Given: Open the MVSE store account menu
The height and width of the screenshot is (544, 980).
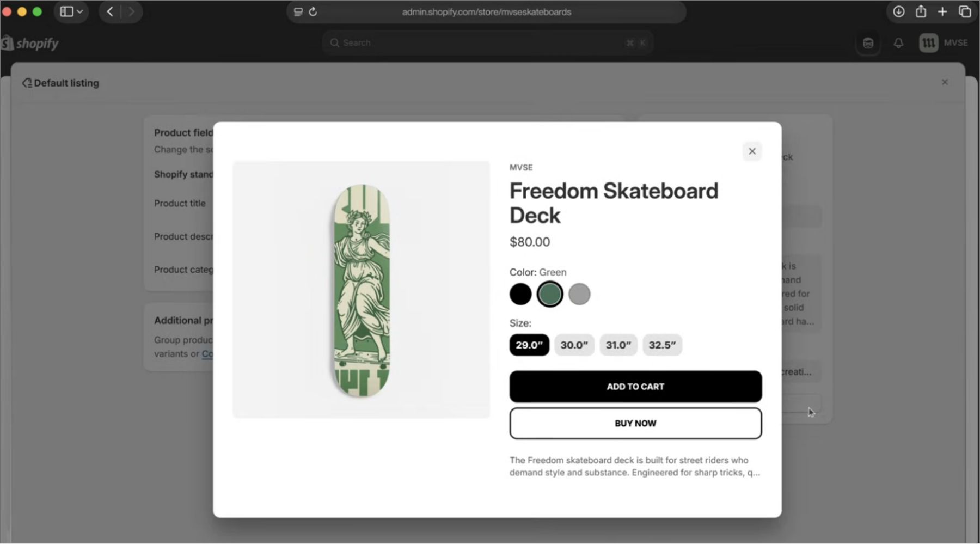Looking at the screenshot, I should pyautogui.click(x=944, y=43).
